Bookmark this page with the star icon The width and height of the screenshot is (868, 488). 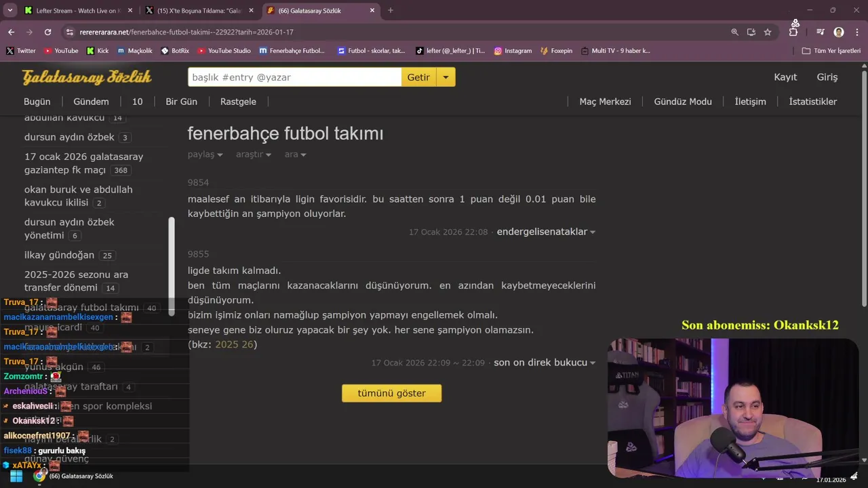(x=768, y=32)
